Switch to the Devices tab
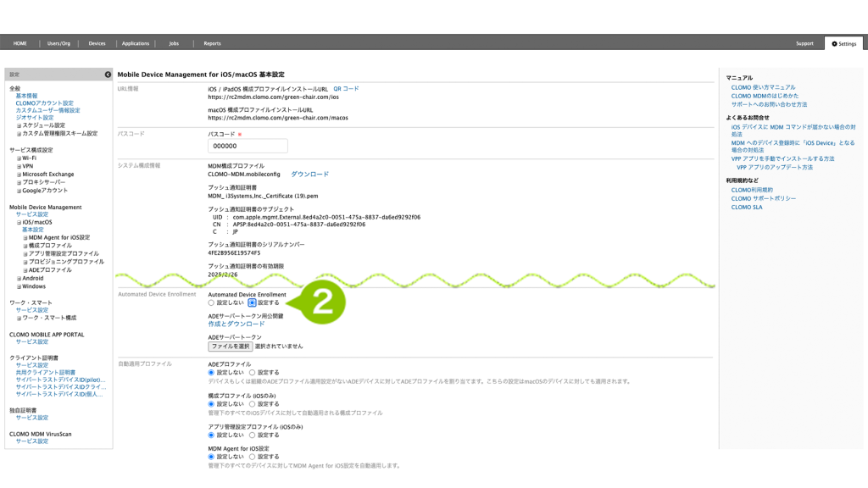Image resolution: width=868 pixels, height=488 pixels. tap(97, 43)
